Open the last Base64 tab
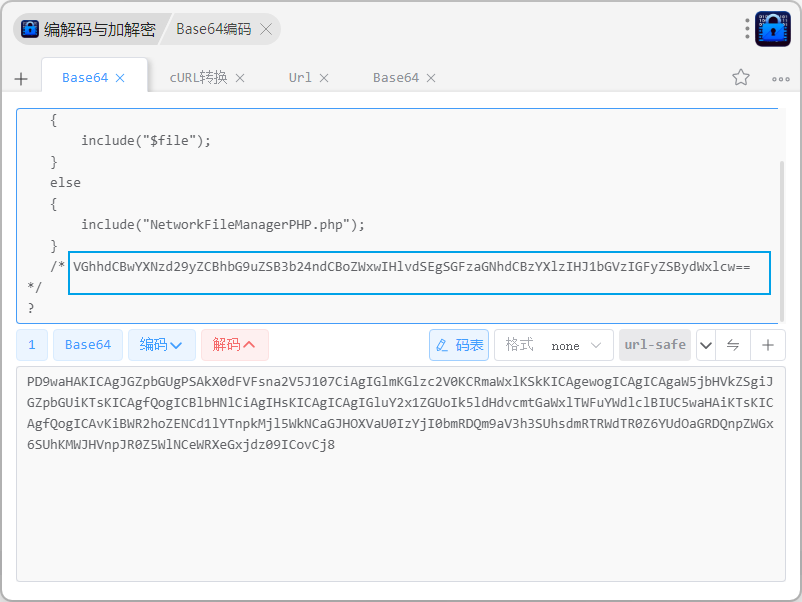The width and height of the screenshot is (802, 602). click(396, 78)
